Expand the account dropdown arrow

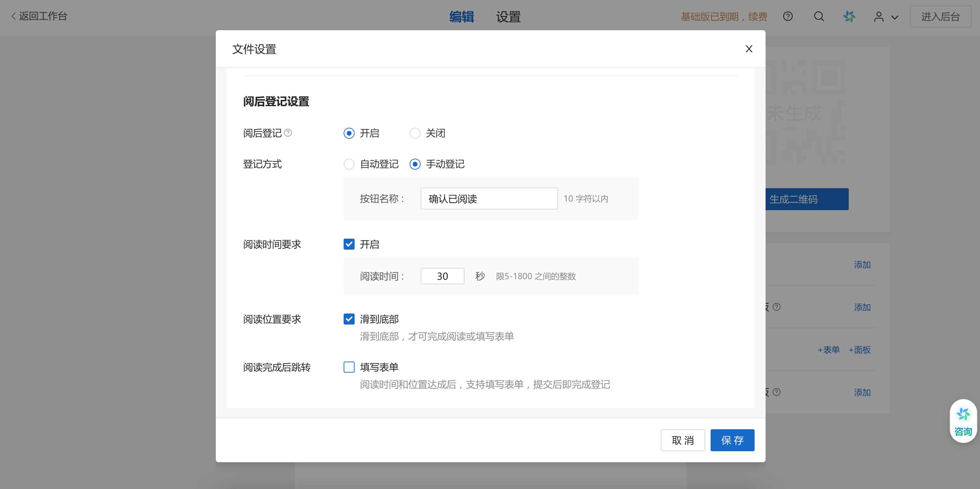coord(895,17)
